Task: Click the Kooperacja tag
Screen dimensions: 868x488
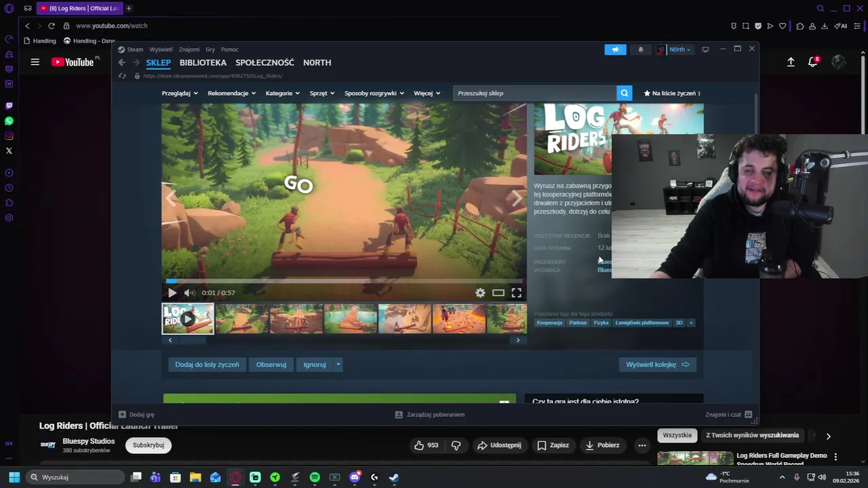Action: pyautogui.click(x=550, y=323)
